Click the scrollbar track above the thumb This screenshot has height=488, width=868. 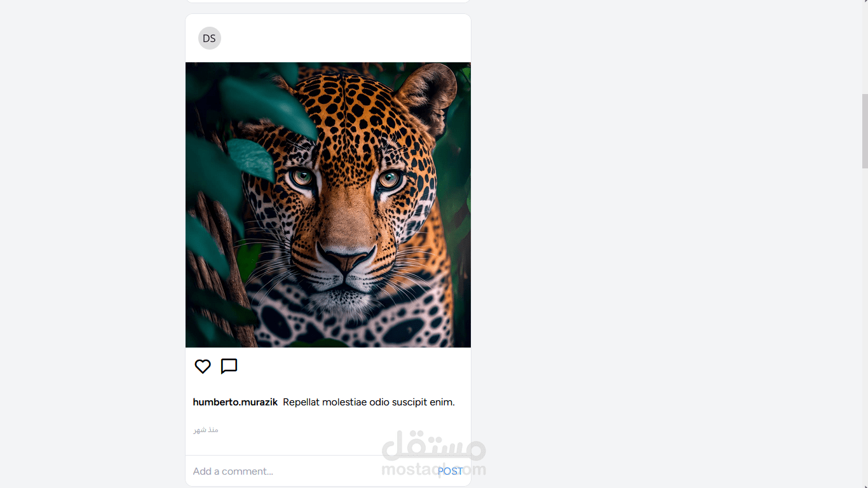pos(864,51)
